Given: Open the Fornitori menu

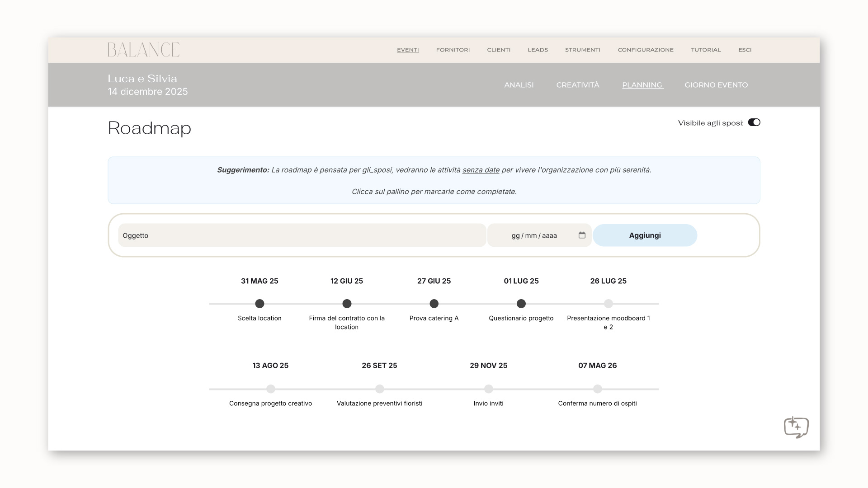Looking at the screenshot, I should click(x=453, y=50).
